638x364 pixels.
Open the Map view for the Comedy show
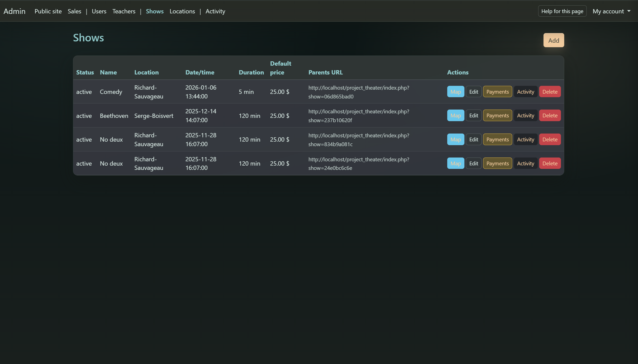click(x=455, y=91)
